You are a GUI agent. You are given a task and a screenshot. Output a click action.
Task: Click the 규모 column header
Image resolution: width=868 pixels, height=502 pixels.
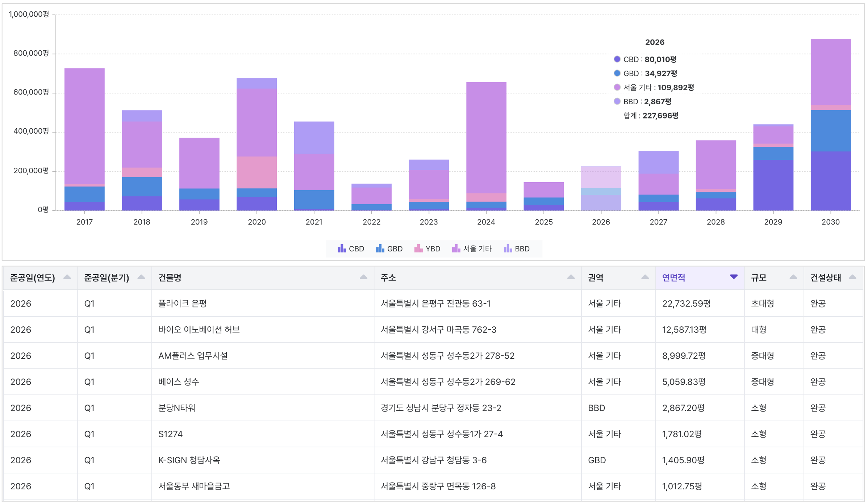(x=774, y=278)
